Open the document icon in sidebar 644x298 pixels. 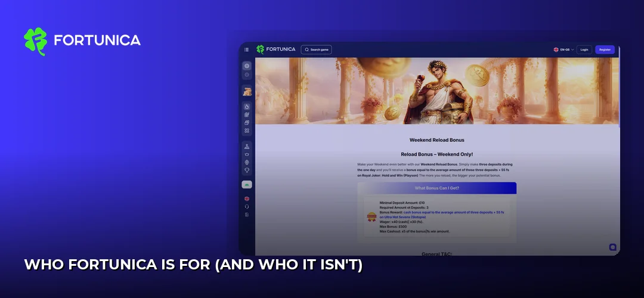point(247,215)
